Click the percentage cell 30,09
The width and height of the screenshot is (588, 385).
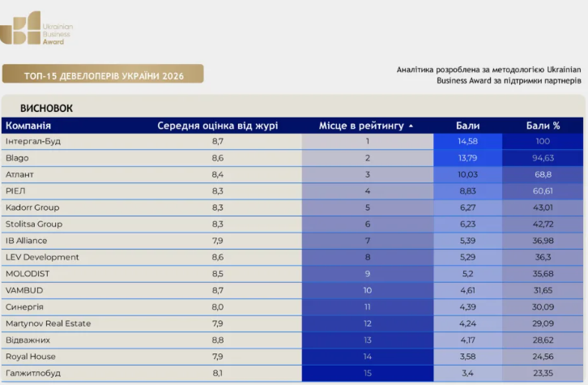pyautogui.click(x=543, y=307)
